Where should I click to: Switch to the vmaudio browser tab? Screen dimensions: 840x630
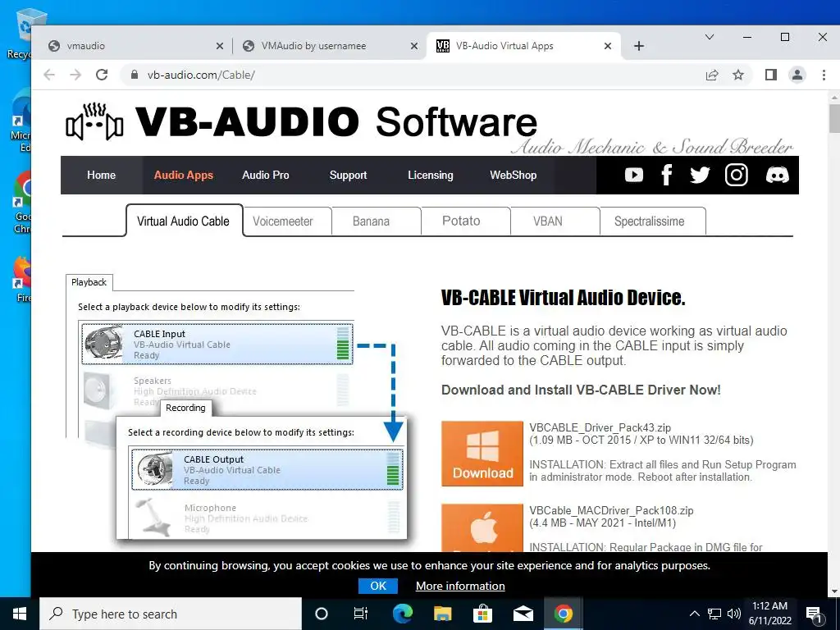pos(134,46)
